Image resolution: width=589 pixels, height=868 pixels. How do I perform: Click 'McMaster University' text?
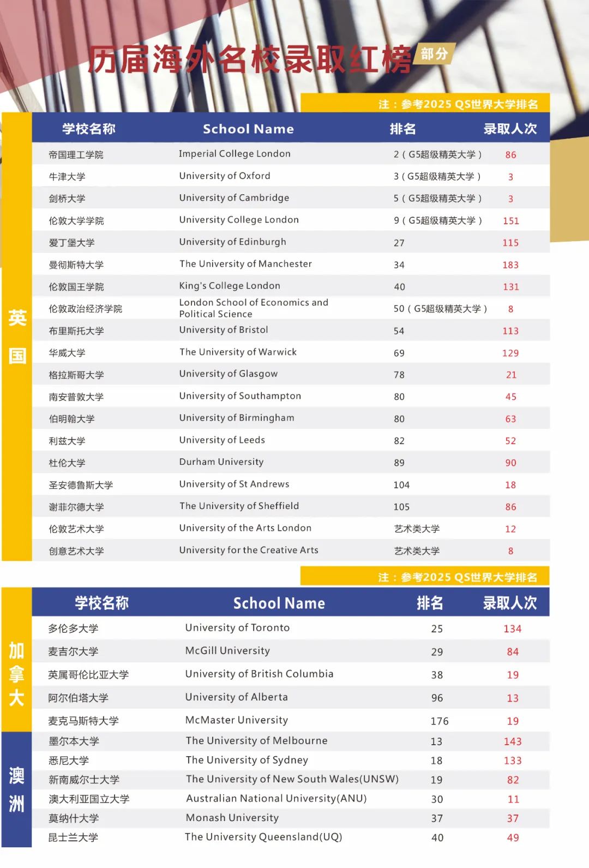click(x=237, y=720)
